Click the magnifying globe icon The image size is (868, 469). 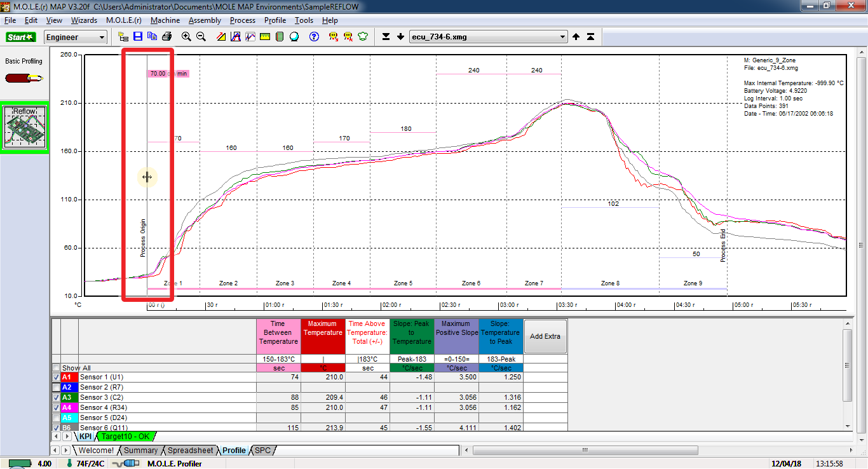pos(294,37)
